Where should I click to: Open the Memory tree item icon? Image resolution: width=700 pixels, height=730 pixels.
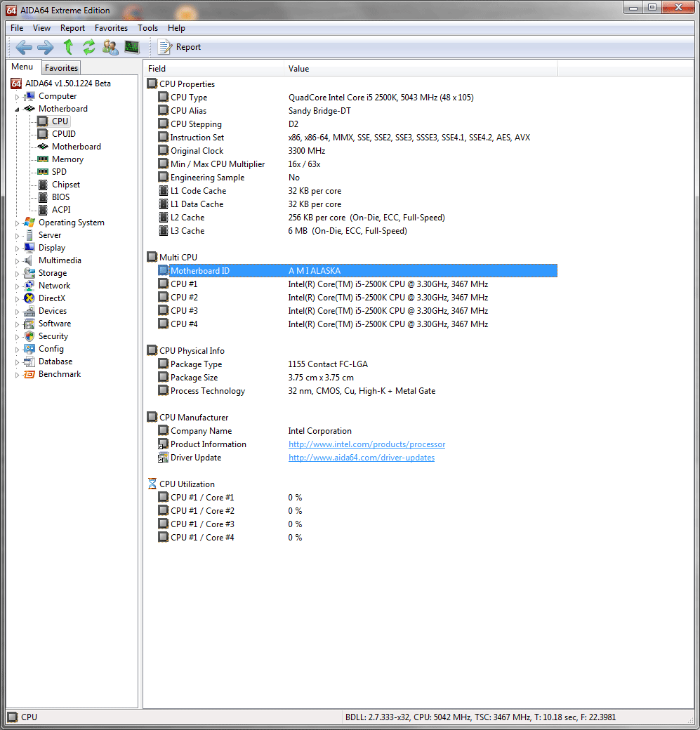coord(43,159)
